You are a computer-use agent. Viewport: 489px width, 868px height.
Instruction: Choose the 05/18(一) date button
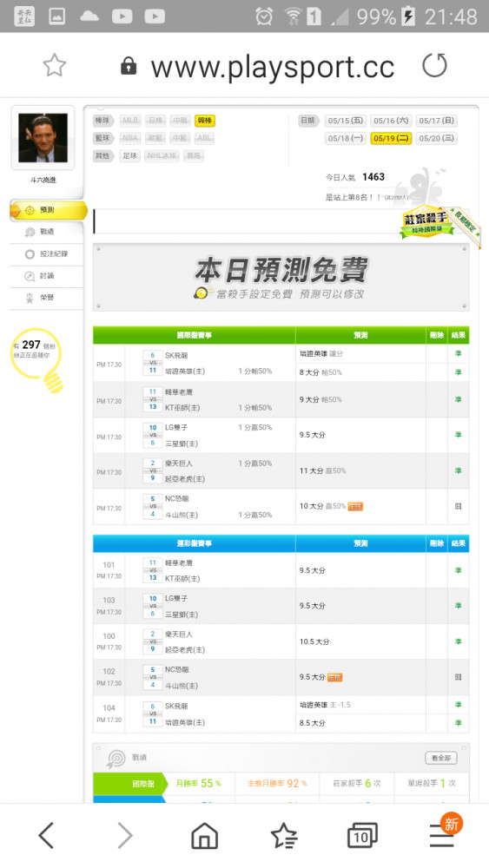pyautogui.click(x=346, y=138)
